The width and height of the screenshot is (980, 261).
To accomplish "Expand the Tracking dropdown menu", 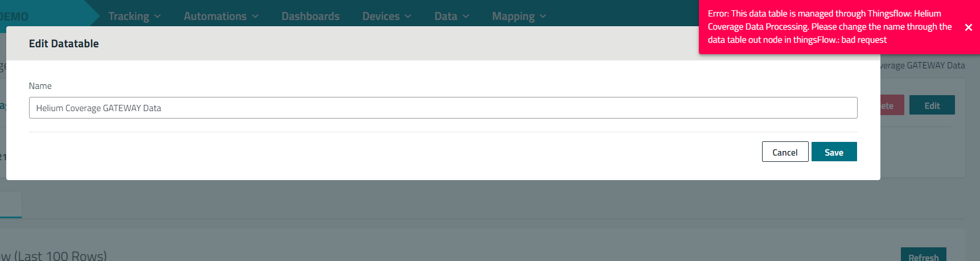I will (x=134, y=17).
